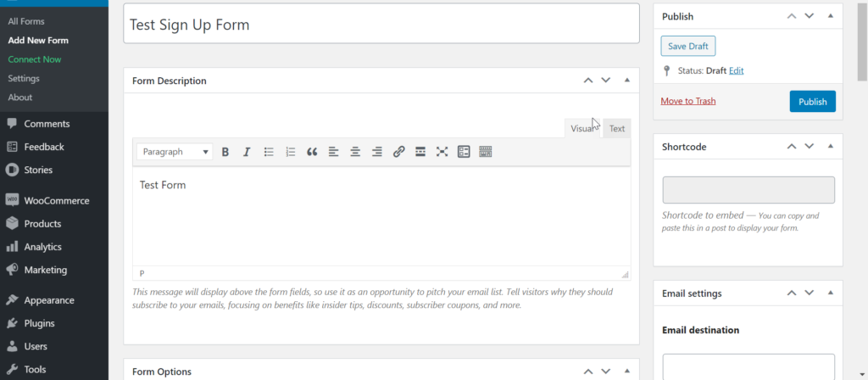Open Connect Now submenu item

pyautogui.click(x=34, y=59)
